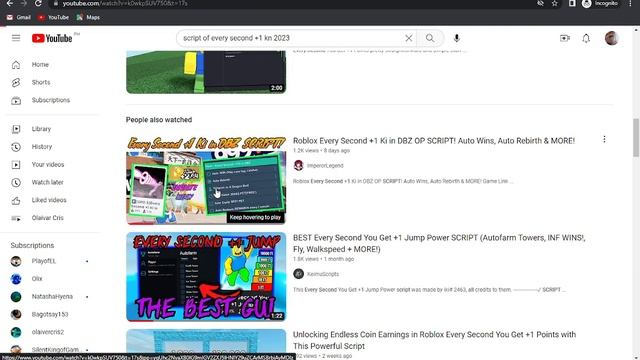Open the Home label in the sidebar
The height and width of the screenshot is (360, 640).
coord(40,64)
